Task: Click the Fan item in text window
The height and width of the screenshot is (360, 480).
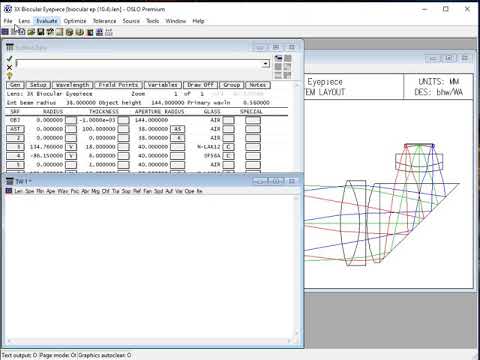Action: point(148,191)
